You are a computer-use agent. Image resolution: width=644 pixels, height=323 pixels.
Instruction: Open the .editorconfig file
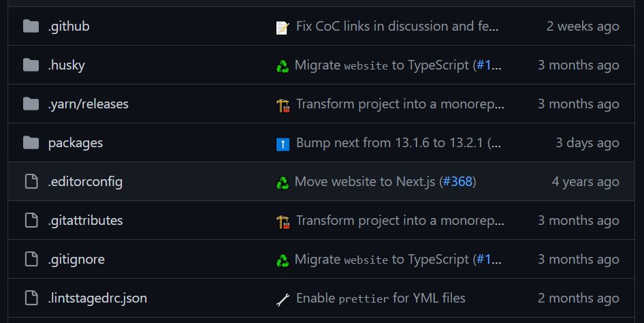85,182
